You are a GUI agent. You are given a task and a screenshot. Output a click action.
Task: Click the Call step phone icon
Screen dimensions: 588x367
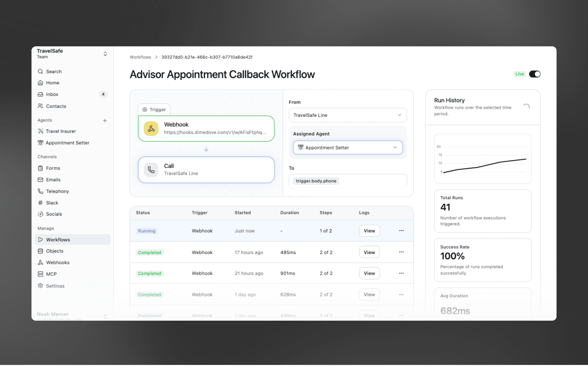click(x=151, y=170)
